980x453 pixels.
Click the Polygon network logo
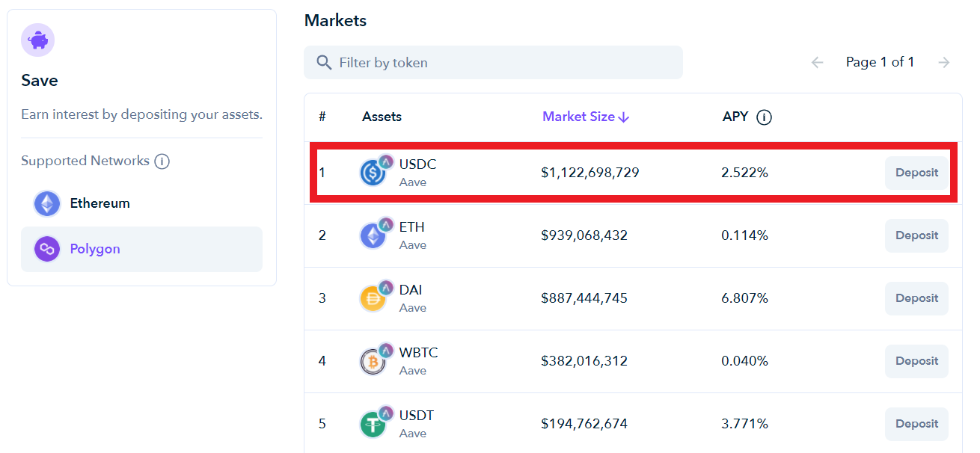coord(47,249)
